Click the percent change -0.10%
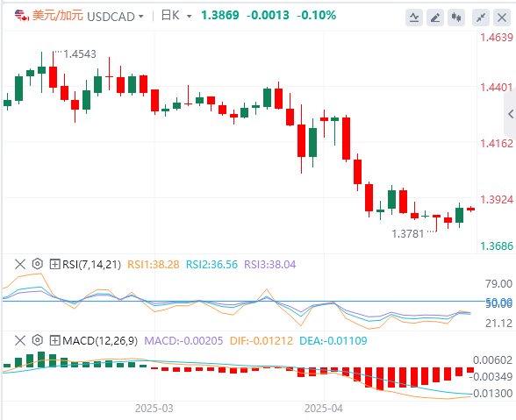The width and height of the screenshot is (516, 420). click(316, 15)
